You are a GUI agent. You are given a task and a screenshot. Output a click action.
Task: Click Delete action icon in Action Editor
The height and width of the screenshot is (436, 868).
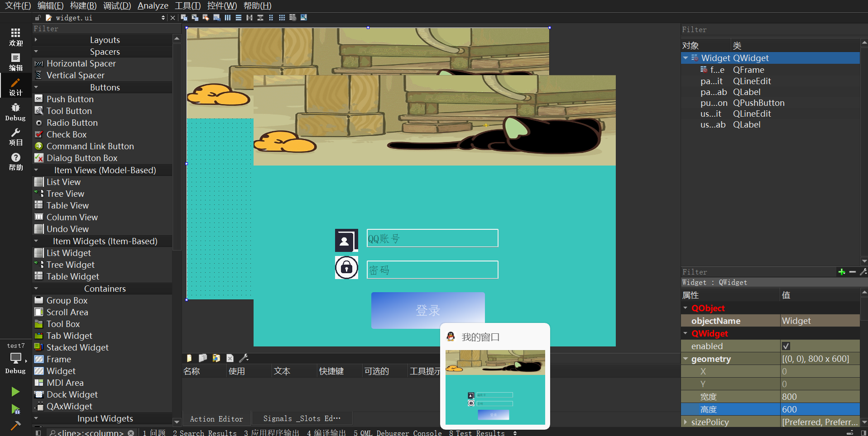click(230, 358)
